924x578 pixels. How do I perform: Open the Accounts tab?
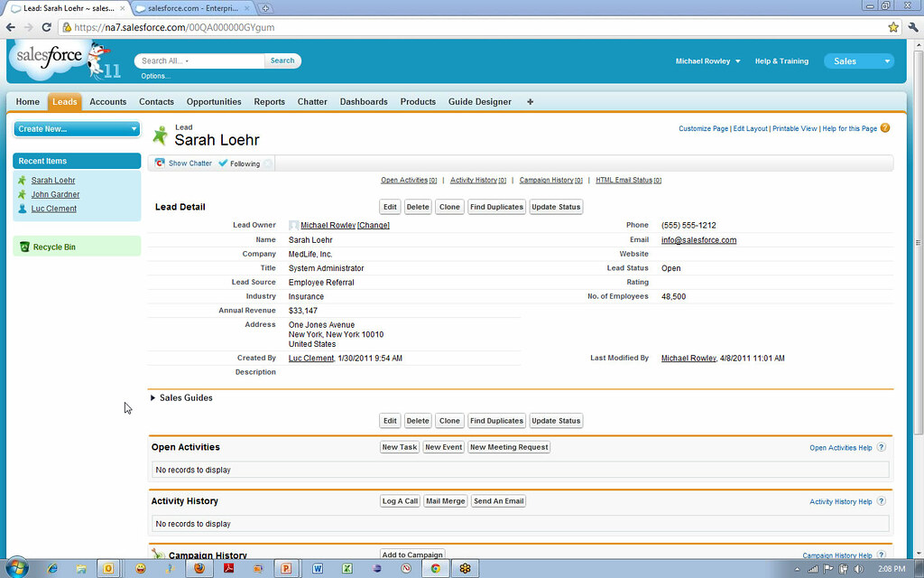click(108, 102)
